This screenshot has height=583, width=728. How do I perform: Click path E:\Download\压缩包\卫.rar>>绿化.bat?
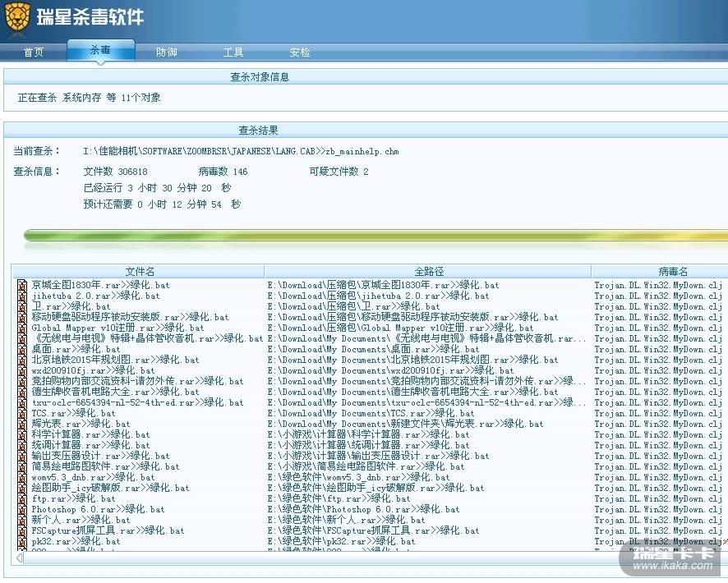(x=353, y=306)
